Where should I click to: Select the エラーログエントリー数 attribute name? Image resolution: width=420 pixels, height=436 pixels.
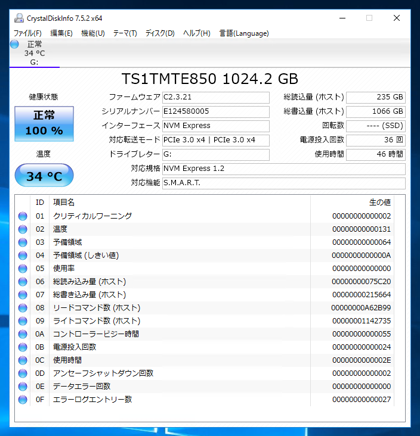pos(92,400)
